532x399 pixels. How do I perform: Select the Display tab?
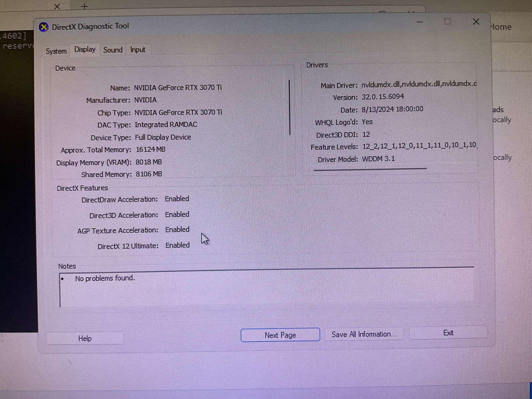[x=85, y=50]
